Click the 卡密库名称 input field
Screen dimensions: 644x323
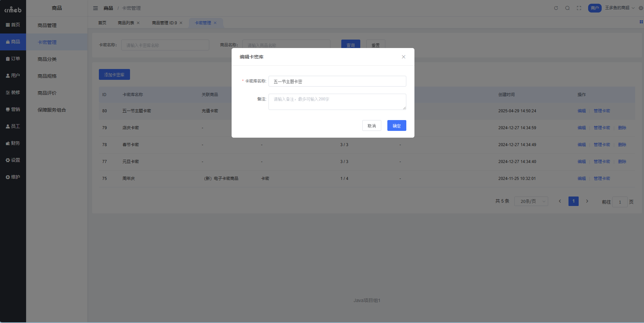(337, 81)
